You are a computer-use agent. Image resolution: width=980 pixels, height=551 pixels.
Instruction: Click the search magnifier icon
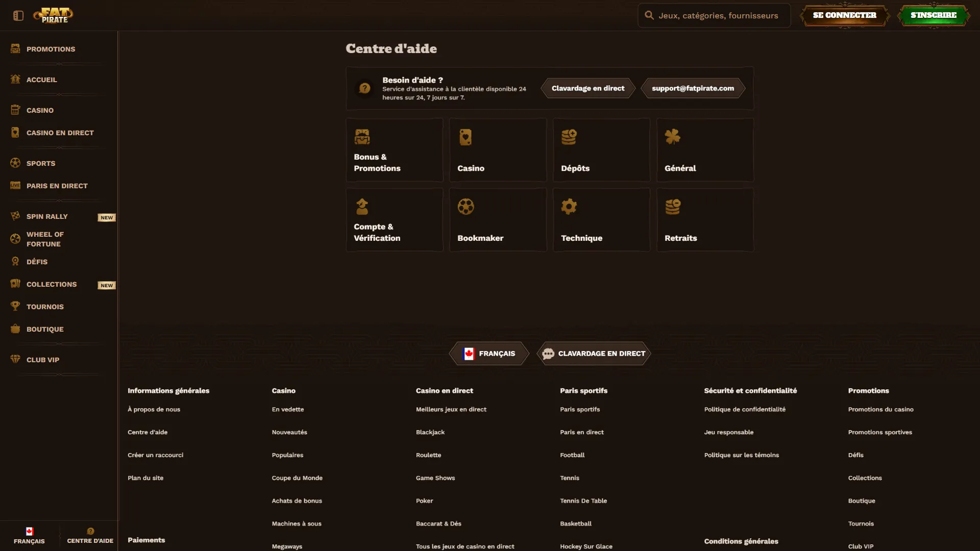[x=649, y=15]
